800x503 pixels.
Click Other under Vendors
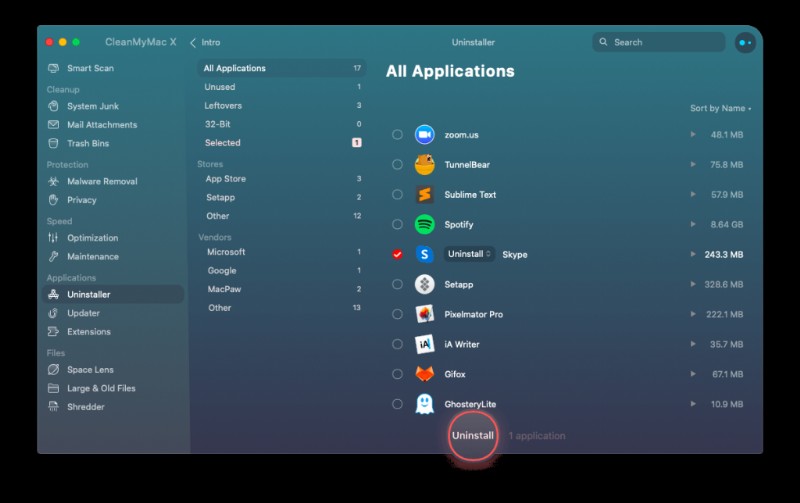282,308
